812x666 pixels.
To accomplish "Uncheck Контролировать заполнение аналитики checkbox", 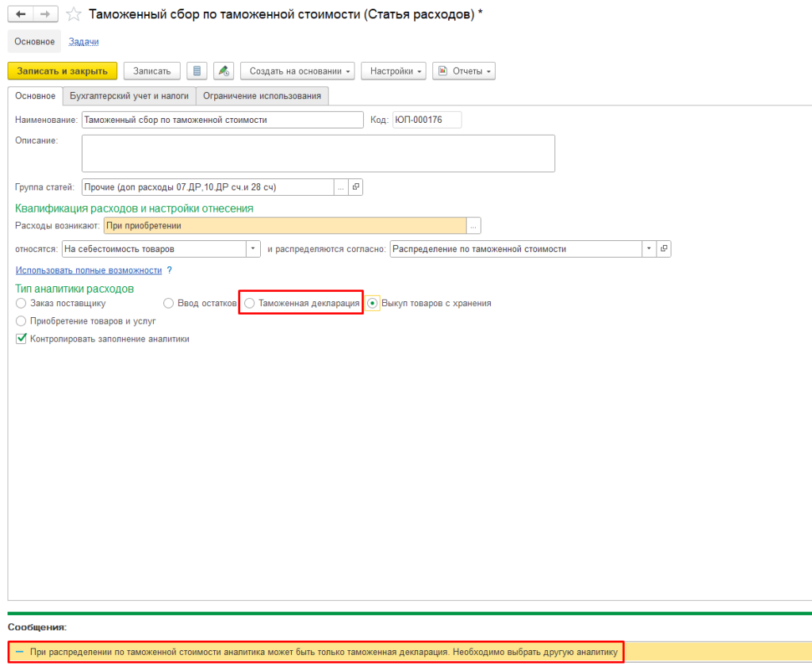I will pos(21,339).
